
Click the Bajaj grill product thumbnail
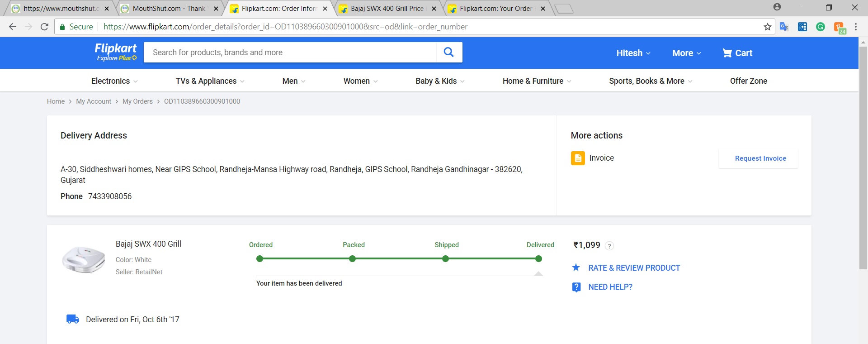(x=84, y=259)
